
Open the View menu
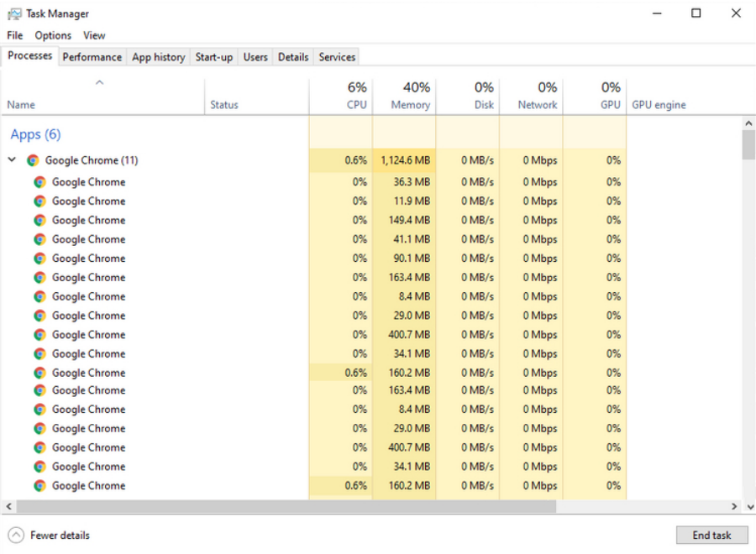point(94,35)
